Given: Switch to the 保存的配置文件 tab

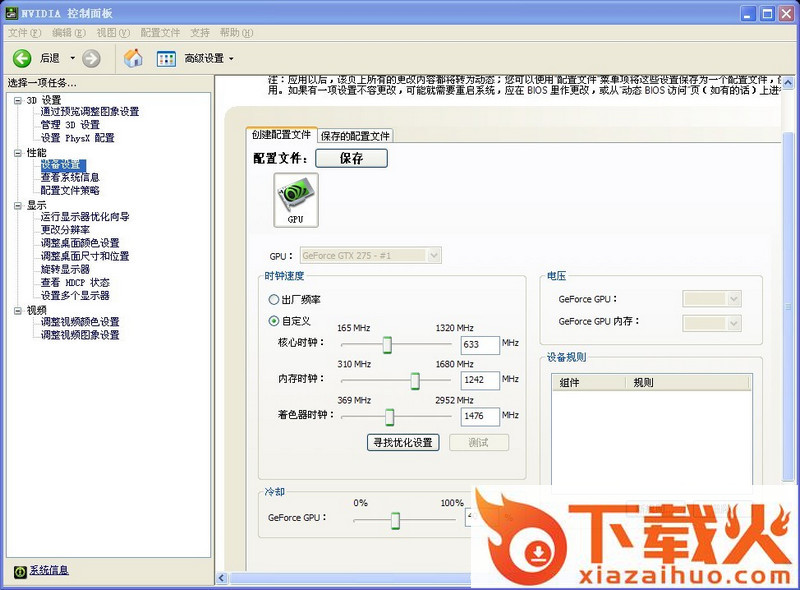Looking at the screenshot, I should click(x=355, y=136).
